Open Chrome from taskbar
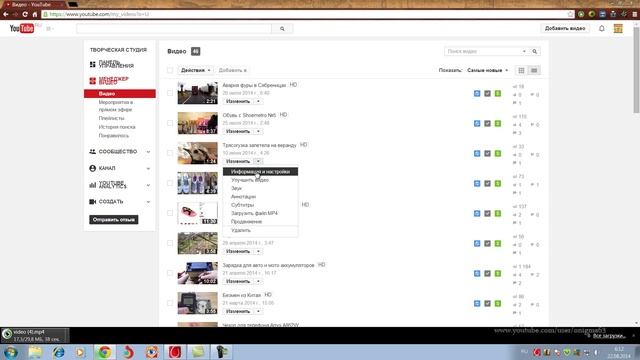The height and width of the screenshot is (360, 640). coord(104,352)
